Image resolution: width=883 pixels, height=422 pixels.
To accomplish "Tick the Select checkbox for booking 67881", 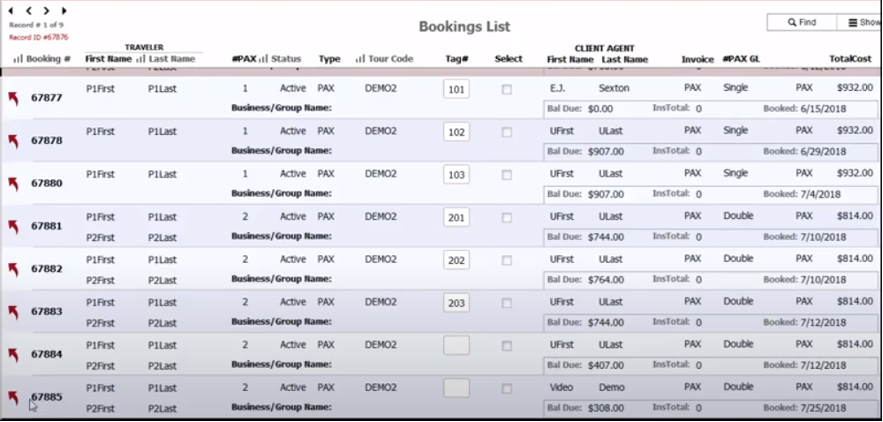I will click(x=507, y=217).
